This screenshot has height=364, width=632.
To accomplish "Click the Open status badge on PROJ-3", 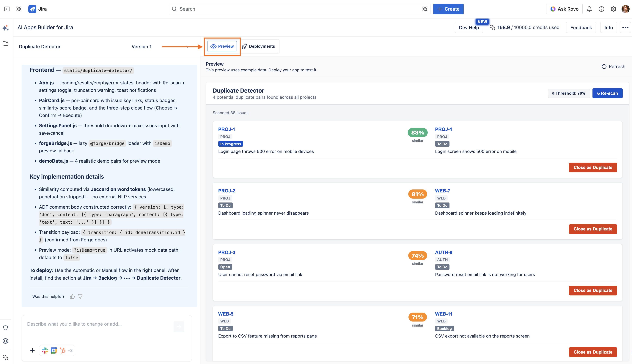I will pos(225,267).
